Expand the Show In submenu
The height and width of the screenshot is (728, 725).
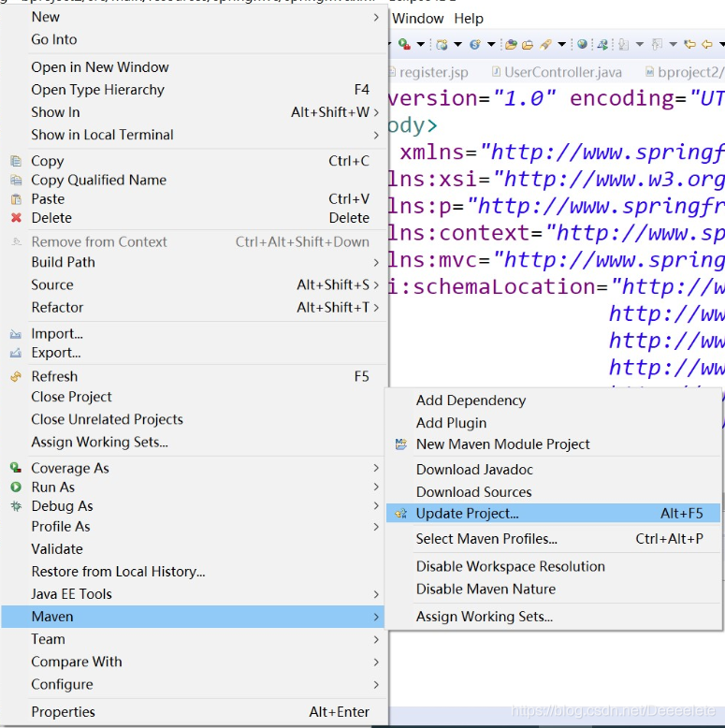[193, 112]
